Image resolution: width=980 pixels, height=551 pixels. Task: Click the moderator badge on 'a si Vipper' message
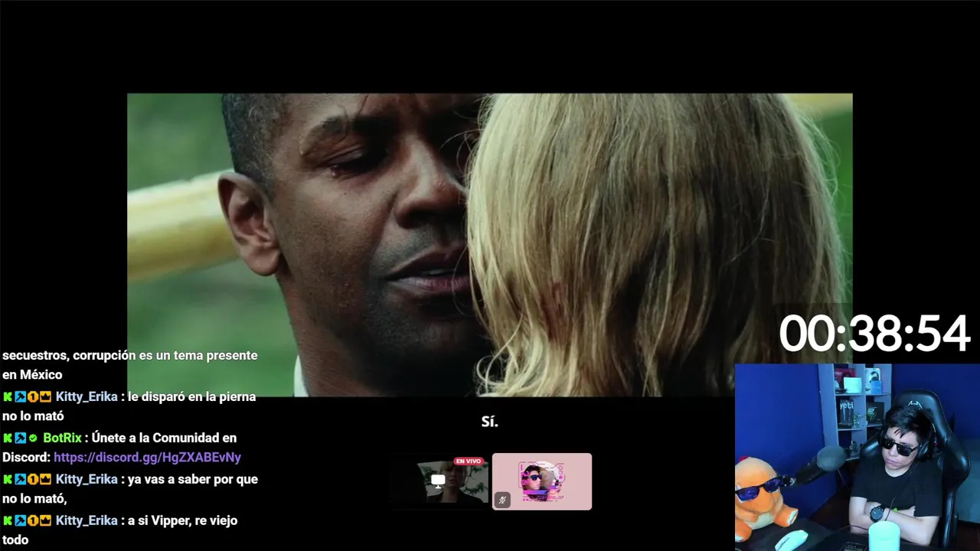point(21,521)
